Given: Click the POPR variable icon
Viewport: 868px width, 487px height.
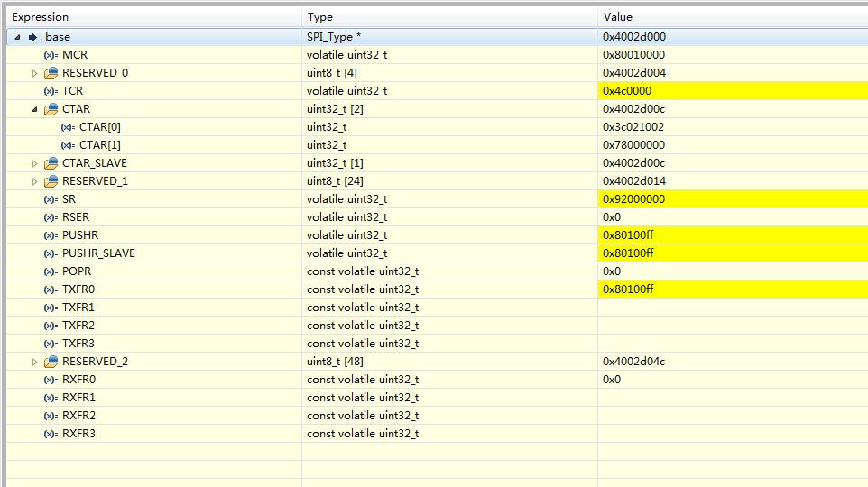Looking at the screenshot, I should point(51,271).
